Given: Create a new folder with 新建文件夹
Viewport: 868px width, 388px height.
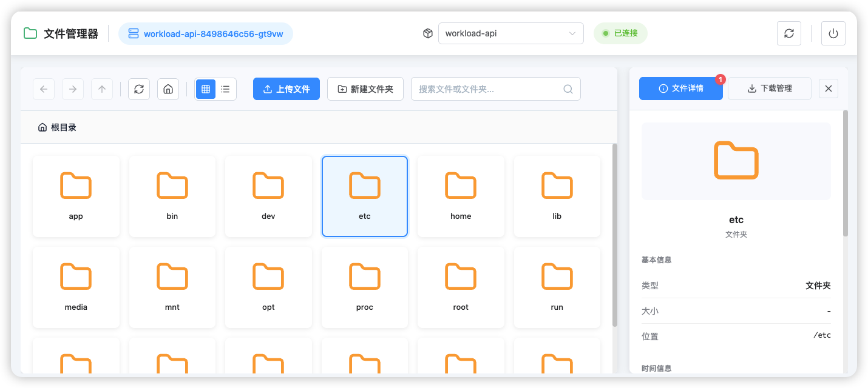Looking at the screenshot, I should [365, 89].
